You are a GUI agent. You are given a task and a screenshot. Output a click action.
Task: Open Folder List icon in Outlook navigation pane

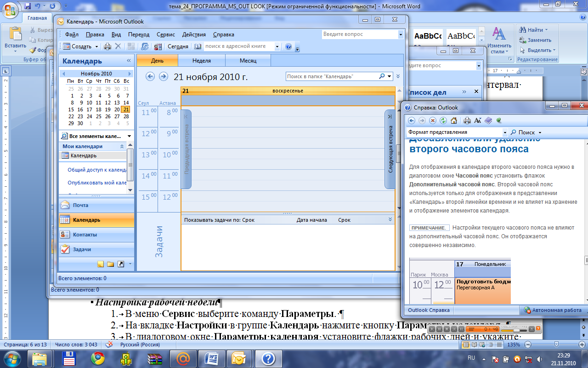click(x=111, y=264)
